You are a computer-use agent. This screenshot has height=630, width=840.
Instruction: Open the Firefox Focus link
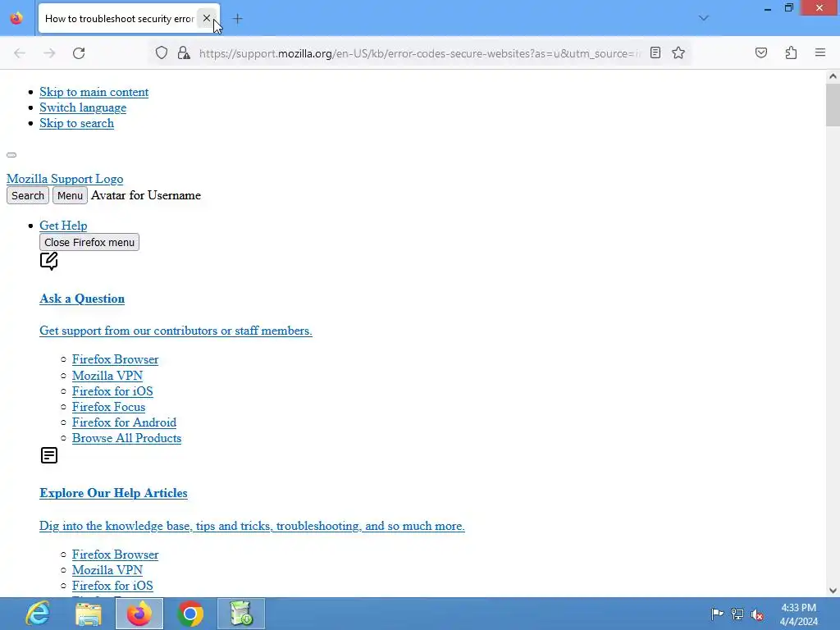[x=109, y=407]
